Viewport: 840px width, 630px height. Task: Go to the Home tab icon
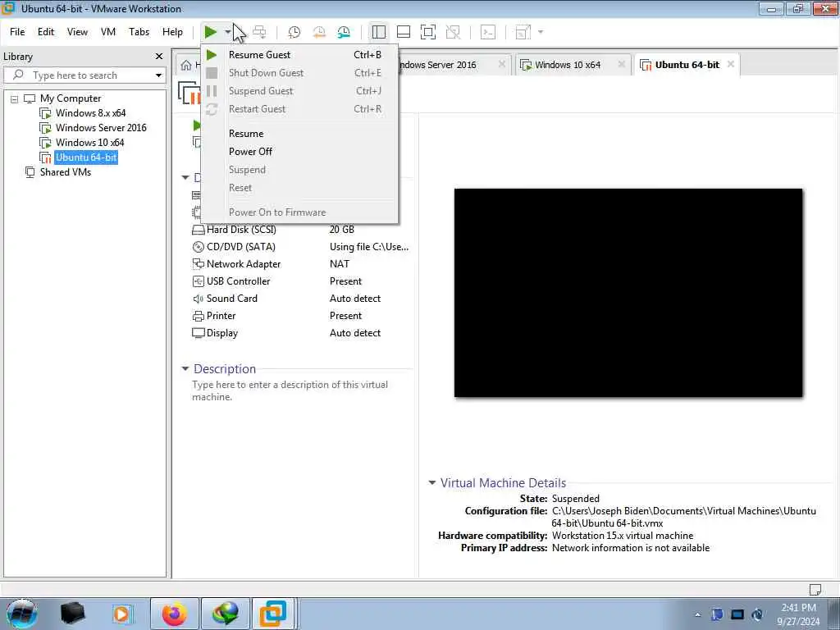click(186, 66)
